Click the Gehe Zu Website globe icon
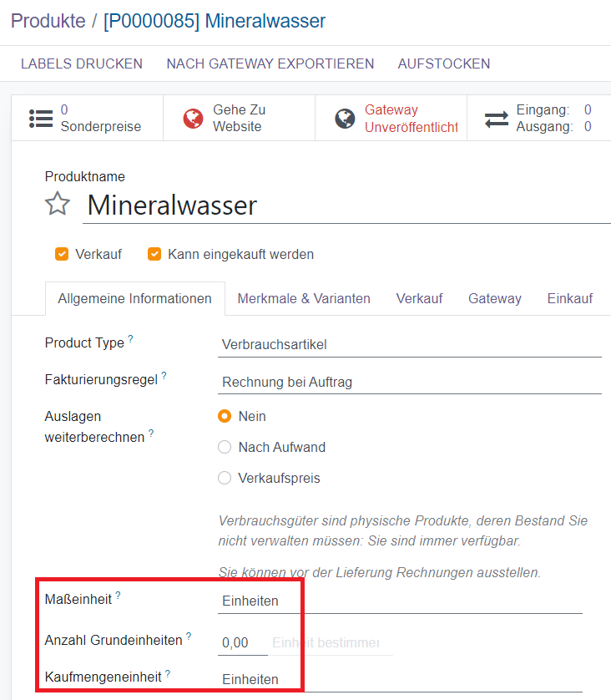This screenshot has width=611, height=700. (x=194, y=119)
